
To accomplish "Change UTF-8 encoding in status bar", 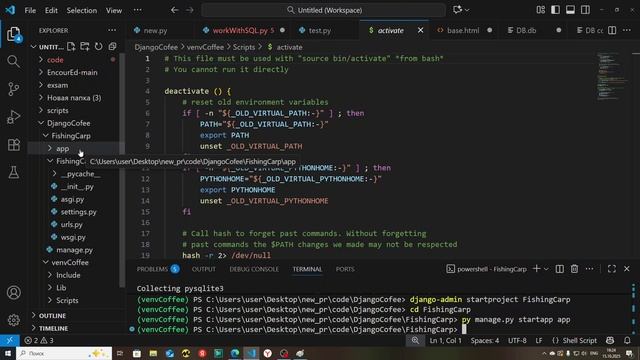I will [517, 340].
